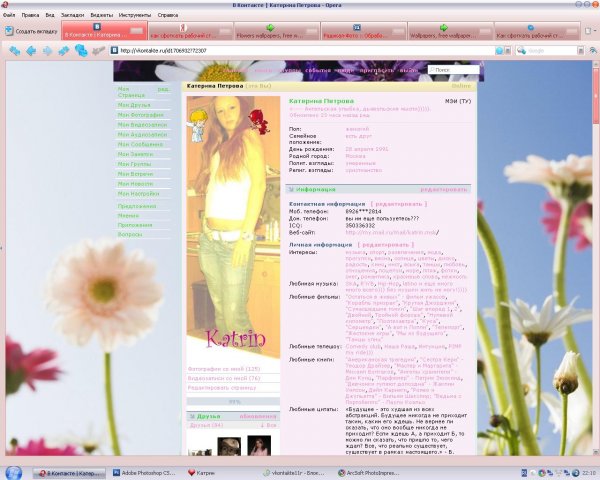Open Мои Видеозаписи in sidebar

142,125
